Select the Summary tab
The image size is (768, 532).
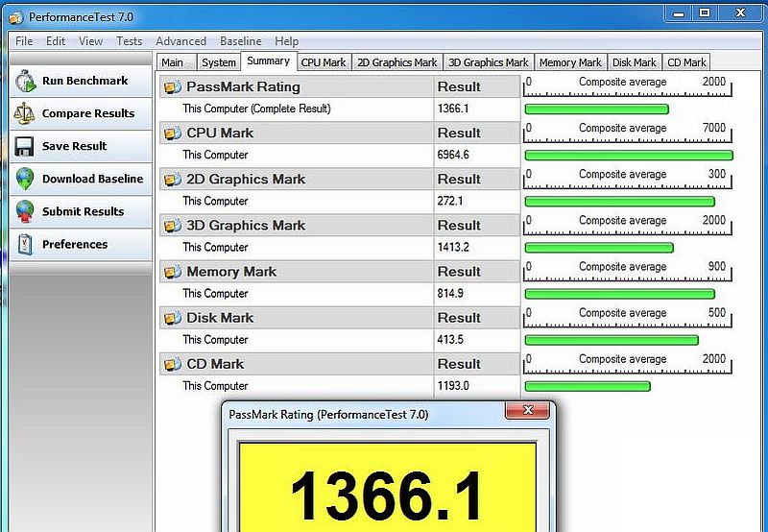click(x=269, y=61)
